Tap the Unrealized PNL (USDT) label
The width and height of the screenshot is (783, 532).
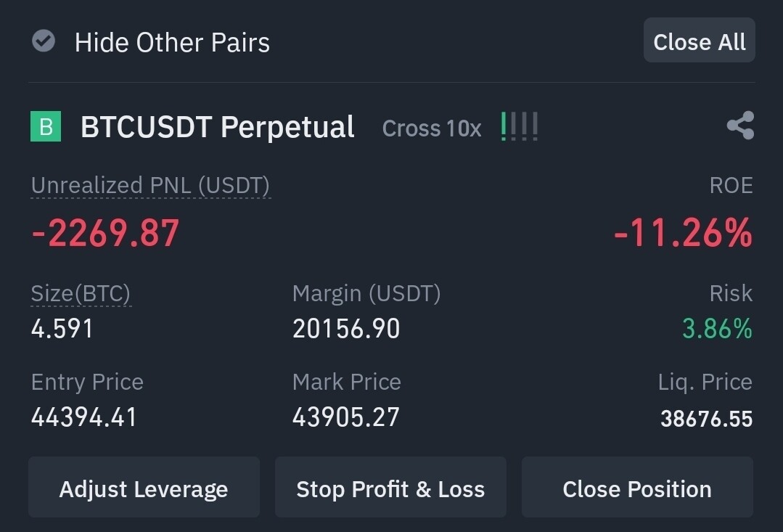click(150, 186)
